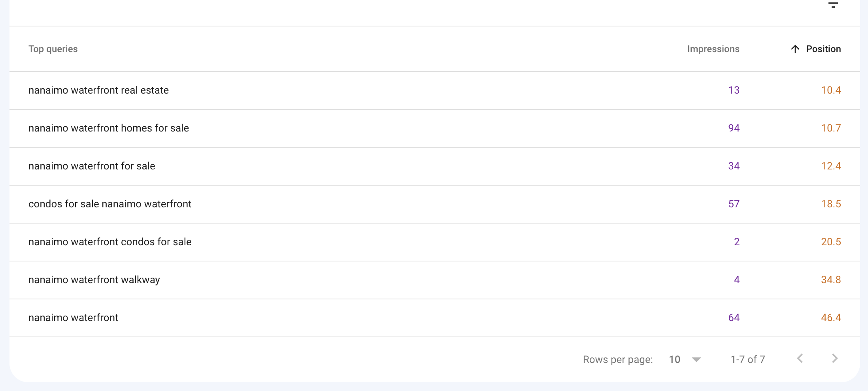The image size is (868, 391).
Task: Sort table by Position column header
Action: [x=823, y=49]
